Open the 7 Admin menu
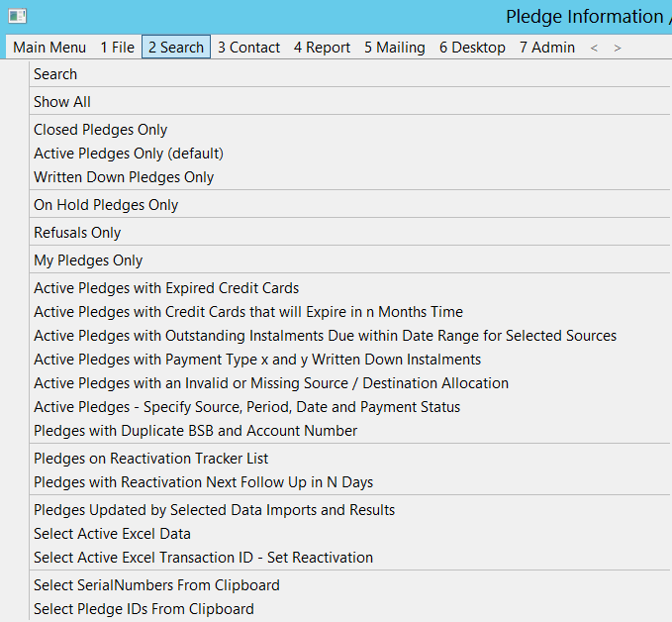Screen dimensions: 672x622 547,48
